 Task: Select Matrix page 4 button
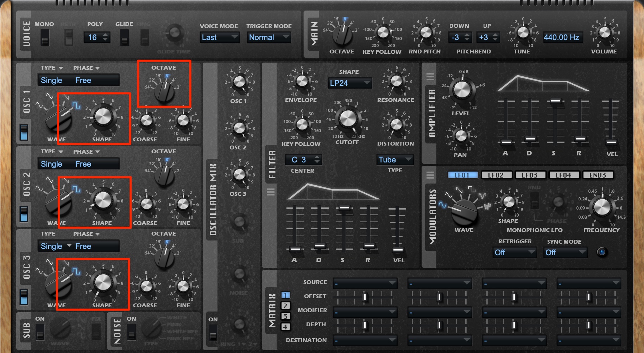[x=285, y=327]
